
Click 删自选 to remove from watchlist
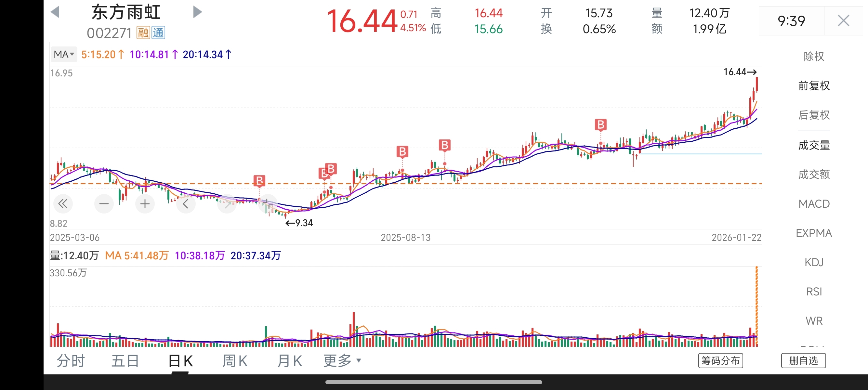click(x=803, y=361)
